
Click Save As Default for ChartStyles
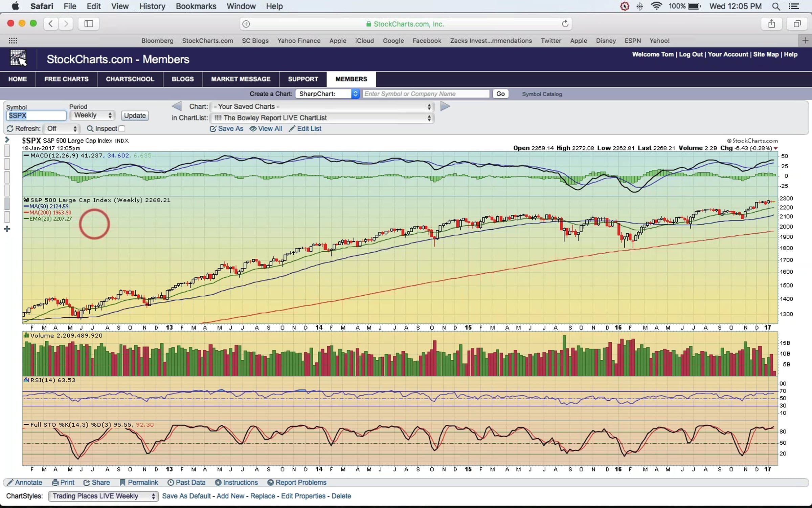pyautogui.click(x=186, y=496)
